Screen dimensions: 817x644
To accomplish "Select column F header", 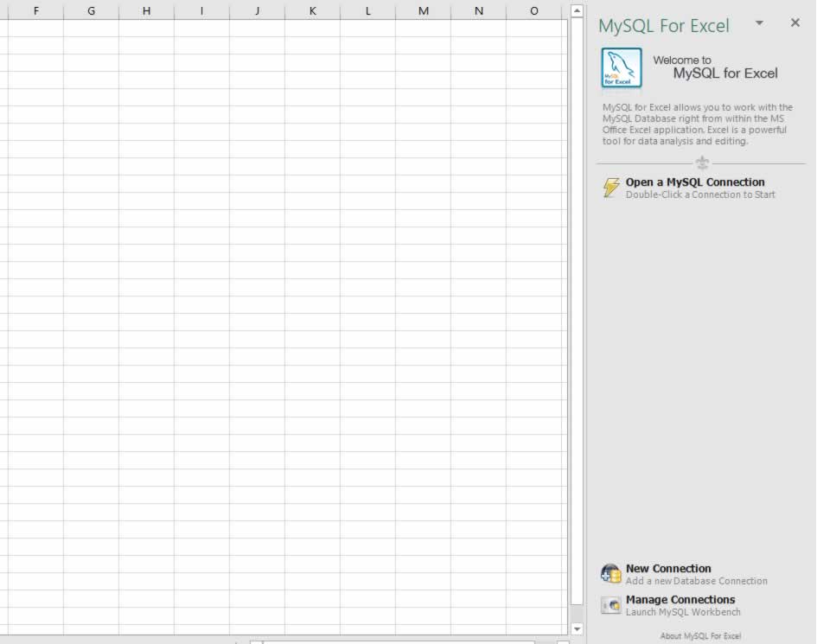I will [x=36, y=10].
